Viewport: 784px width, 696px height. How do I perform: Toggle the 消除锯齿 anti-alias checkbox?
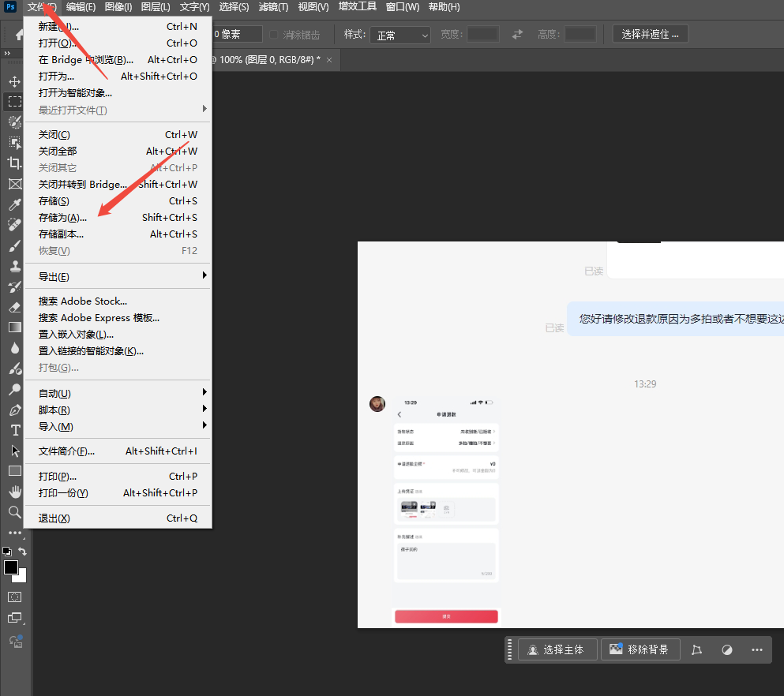[274, 35]
